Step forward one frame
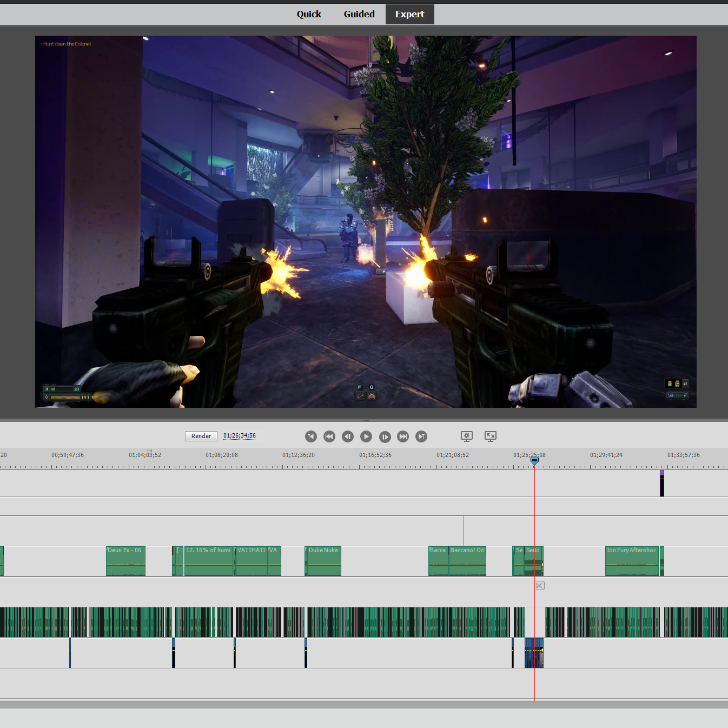Image resolution: width=728 pixels, height=728 pixels. point(385,436)
